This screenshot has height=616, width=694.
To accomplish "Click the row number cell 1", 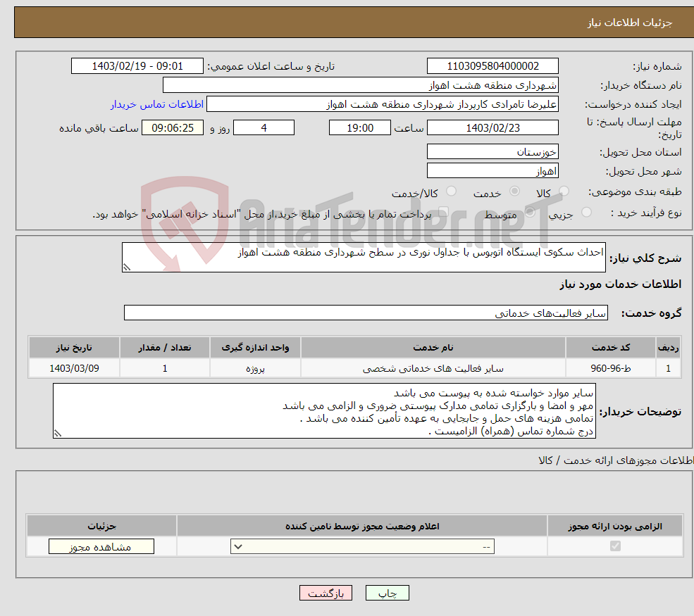I will pos(669,368).
